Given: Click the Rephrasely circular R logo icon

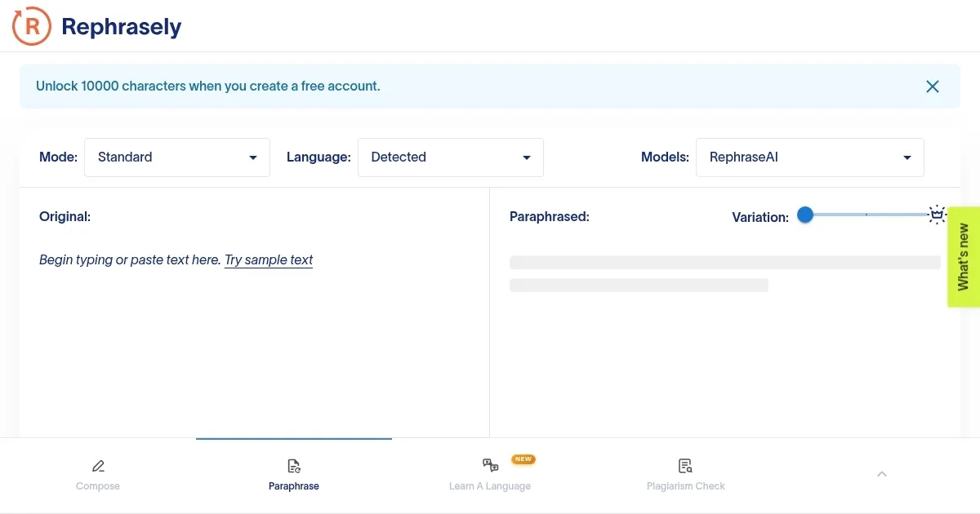Looking at the screenshot, I should 31,27.
